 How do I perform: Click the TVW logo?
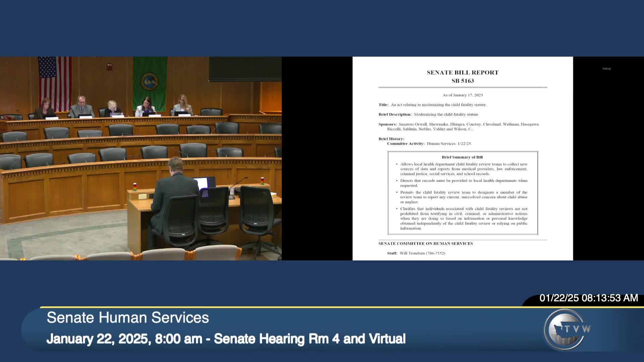coord(567,329)
